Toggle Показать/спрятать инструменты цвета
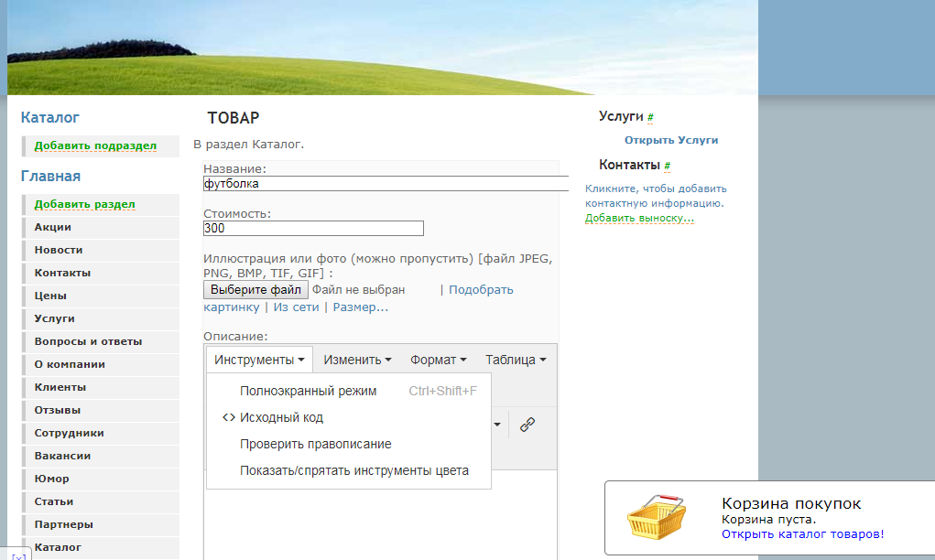 coord(353,470)
